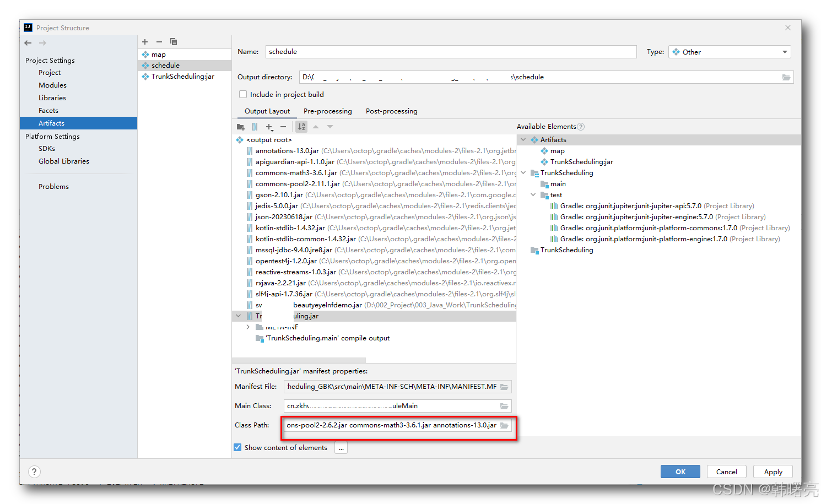Image resolution: width=821 pixels, height=504 pixels.
Task: Collapse the TrunkScheduling node under Available Elements
Action: click(x=523, y=172)
